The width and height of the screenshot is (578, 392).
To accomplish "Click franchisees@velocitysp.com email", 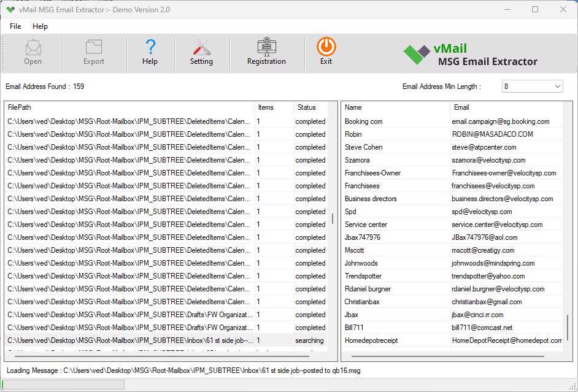I will coord(493,186).
